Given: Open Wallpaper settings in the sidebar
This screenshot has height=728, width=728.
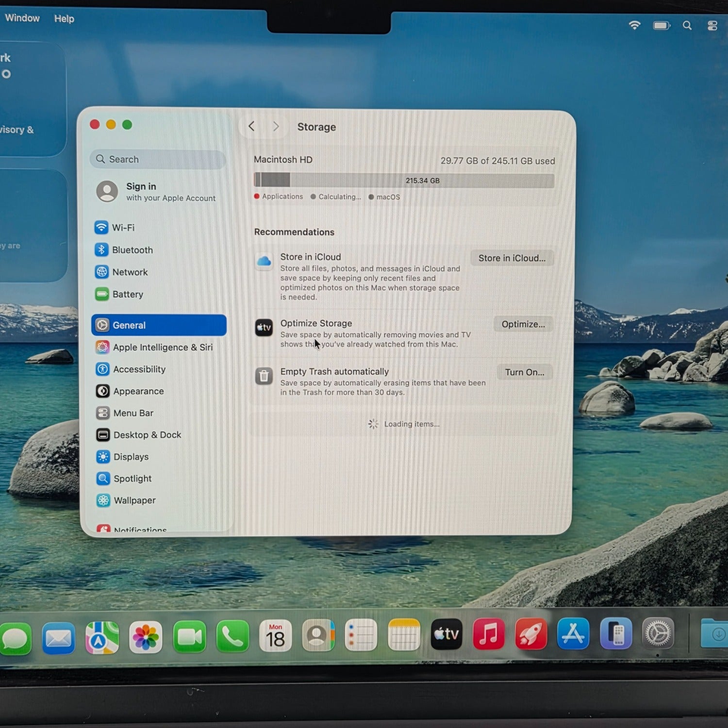Looking at the screenshot, I should pos(159,500).
